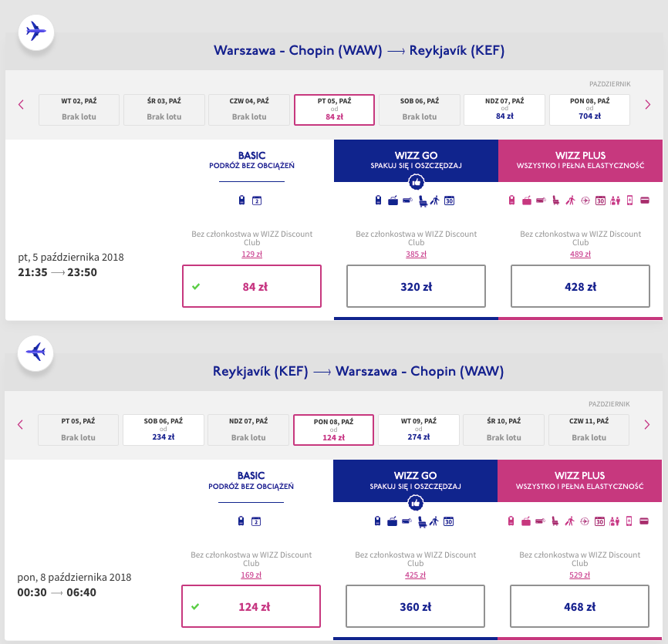Open the 129 zł non-member price link
The image size is (668, 644).
[x=251, y=255]
